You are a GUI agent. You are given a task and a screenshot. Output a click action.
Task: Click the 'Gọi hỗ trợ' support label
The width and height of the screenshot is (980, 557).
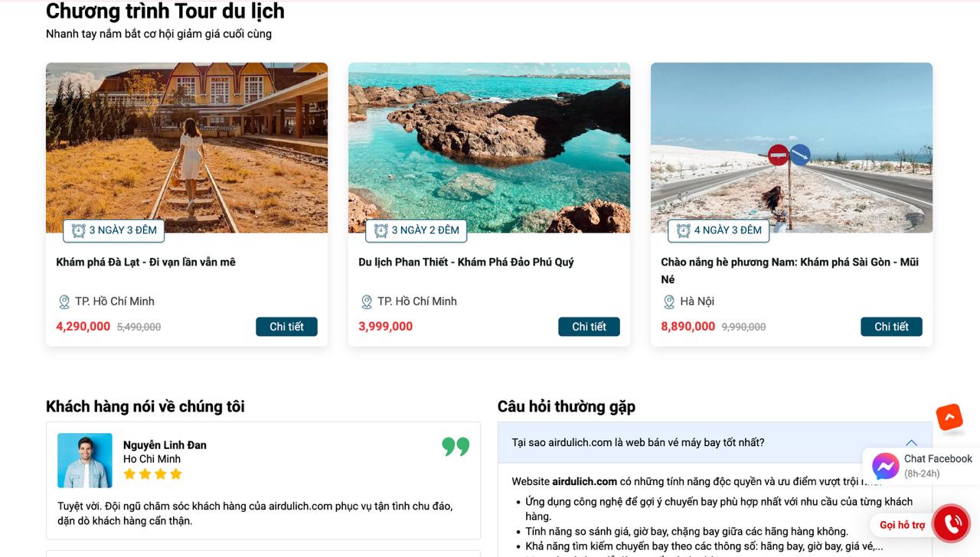[902, 525]
